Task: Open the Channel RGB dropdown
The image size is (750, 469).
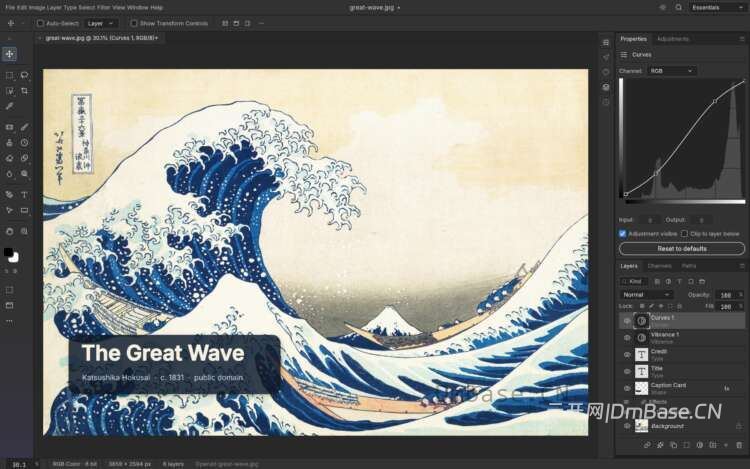Action: (x=672, y=71)
